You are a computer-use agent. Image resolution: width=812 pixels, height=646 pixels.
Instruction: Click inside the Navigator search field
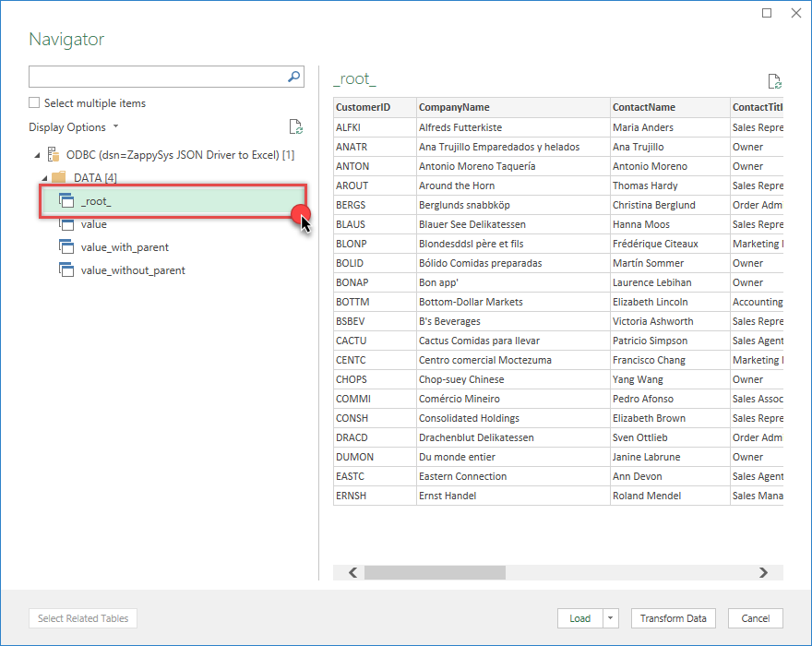[x=157, y=77]
